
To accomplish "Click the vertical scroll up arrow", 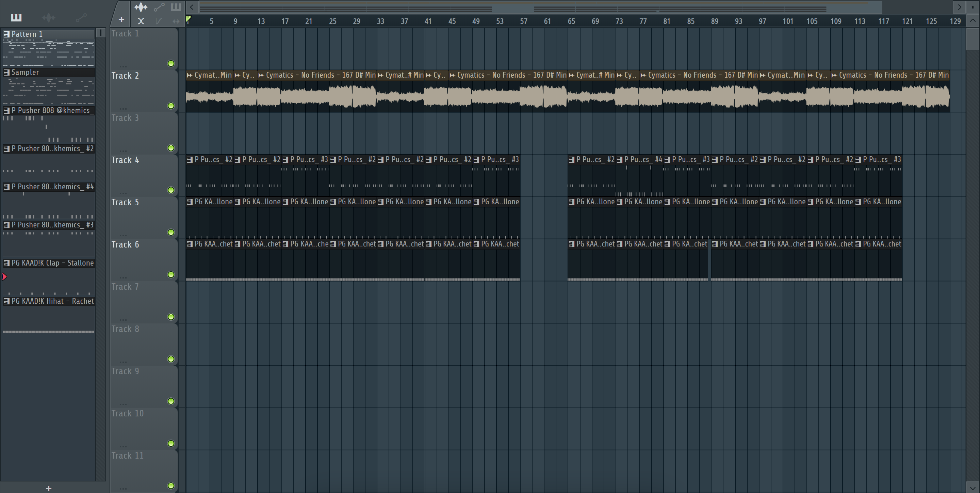I will [x=973, y=21].
